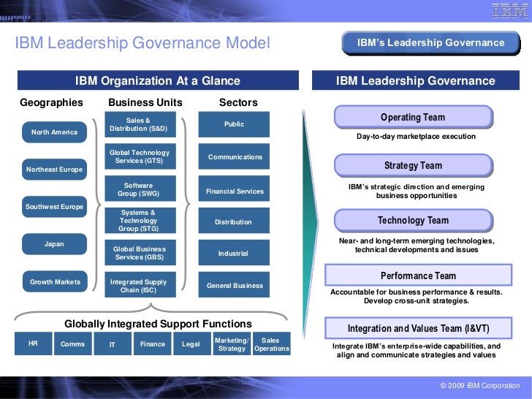
Task: Click the Business Units column heading
Action: point(145,102)
